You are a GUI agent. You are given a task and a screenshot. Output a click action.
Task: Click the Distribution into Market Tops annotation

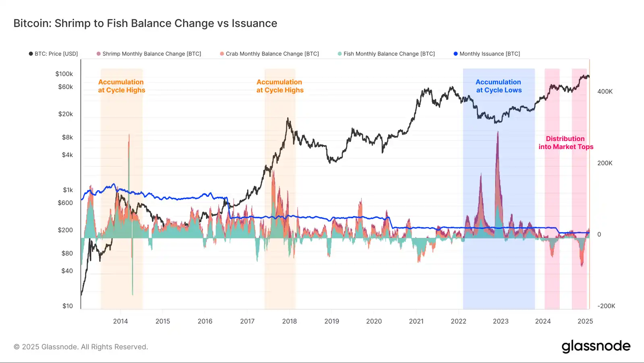(x=566, y=143)
